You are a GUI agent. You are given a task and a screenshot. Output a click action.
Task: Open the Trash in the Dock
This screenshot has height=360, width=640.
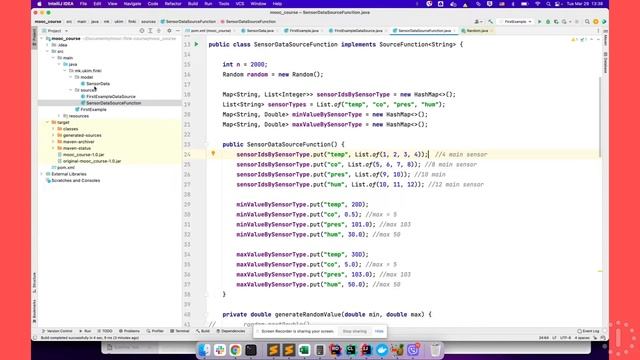pos(436,350)
